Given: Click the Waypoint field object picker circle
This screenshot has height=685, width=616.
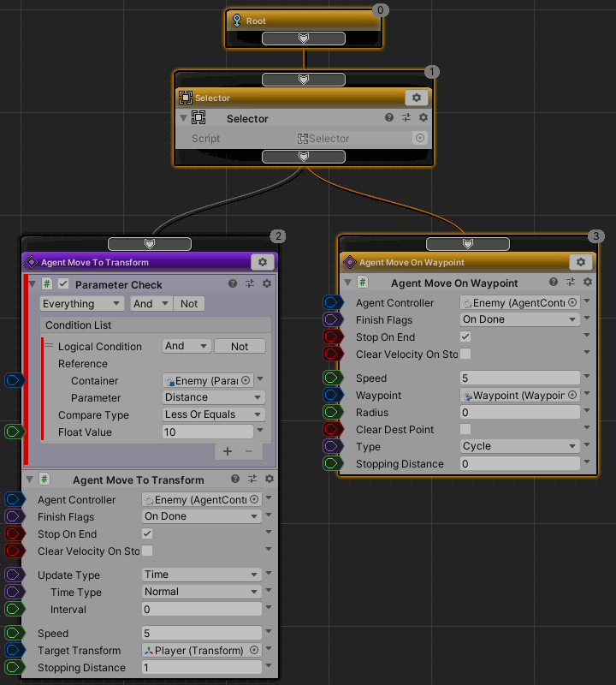Looking at the screenshot, I should pyautogui.click(x=572, y=396).
